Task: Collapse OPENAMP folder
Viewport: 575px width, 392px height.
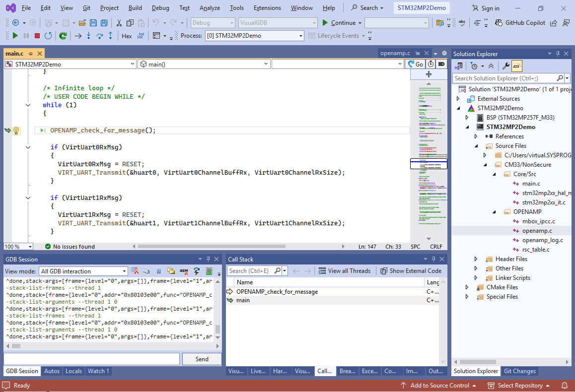Action: (494, 212)
